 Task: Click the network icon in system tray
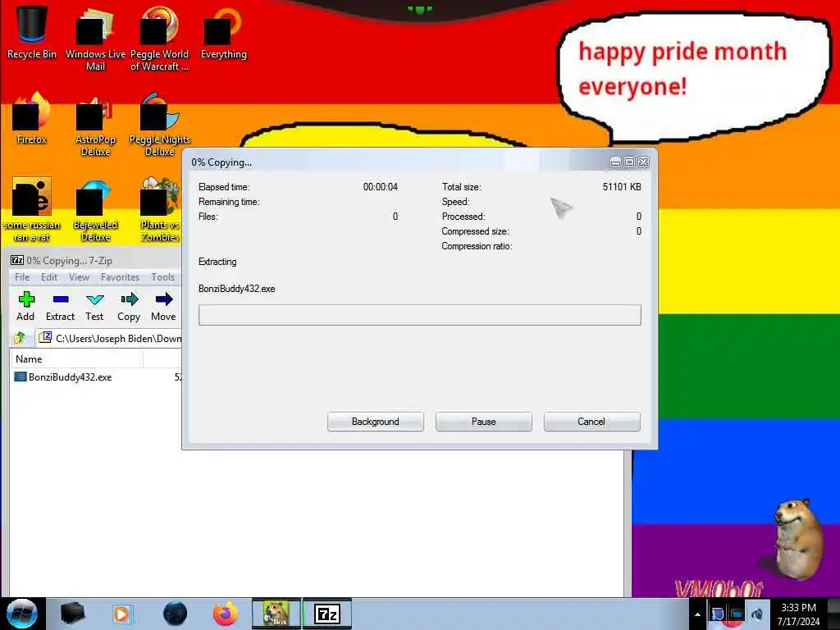coord(737,614)
